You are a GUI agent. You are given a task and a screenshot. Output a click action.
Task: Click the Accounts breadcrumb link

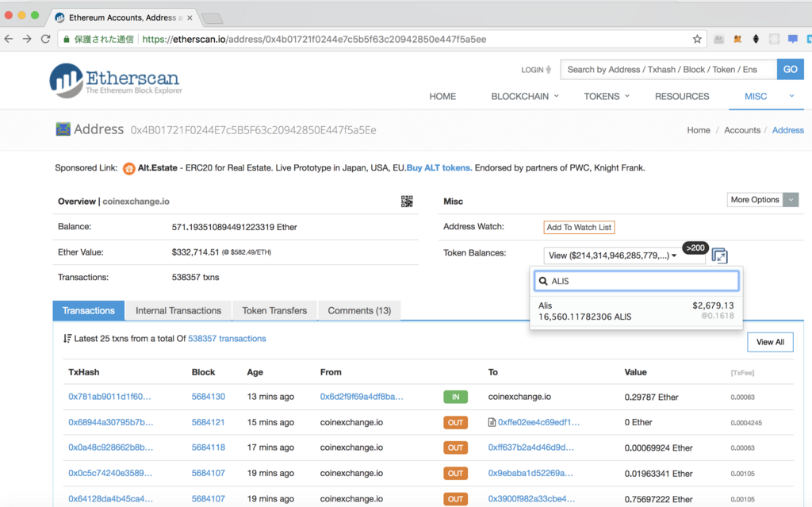[742, 130]
